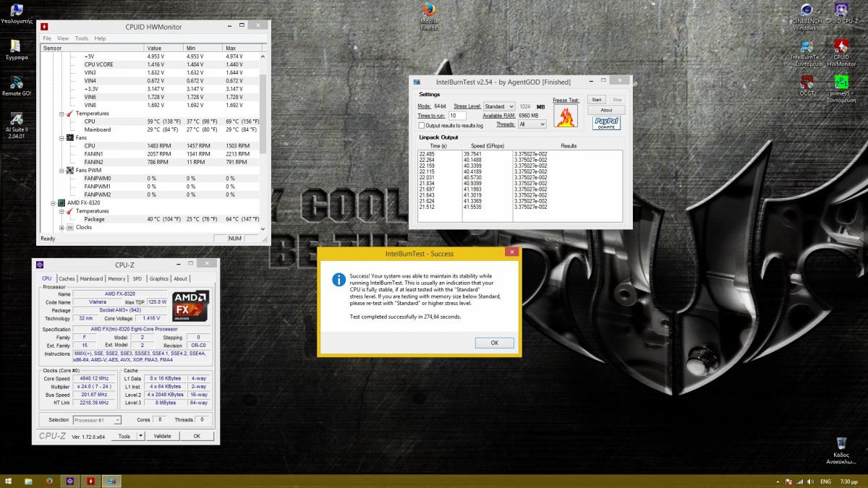
Task: Open the CPUID CPU-Z desktop shortcut
Action: click(841, 14)
